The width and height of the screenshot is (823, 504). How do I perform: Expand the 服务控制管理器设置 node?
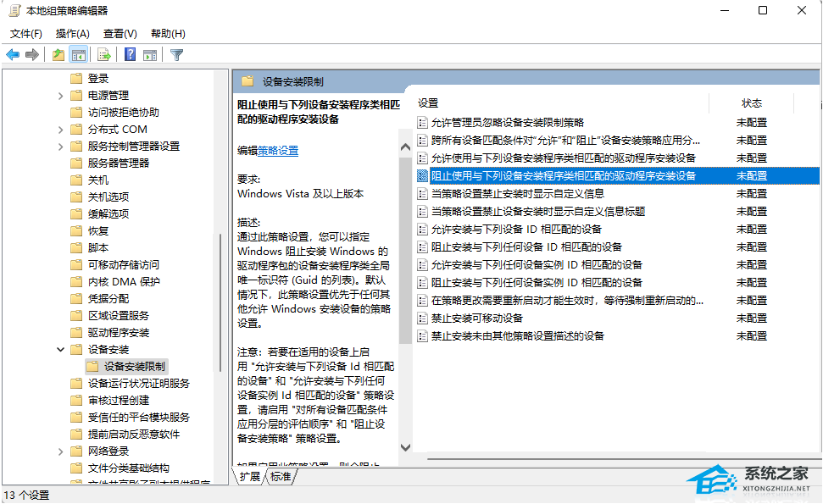(59, 146)
